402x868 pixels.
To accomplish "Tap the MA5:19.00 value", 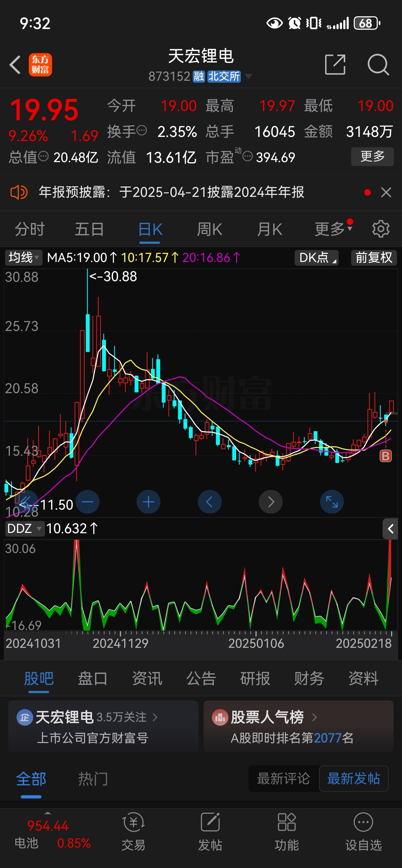I will [x=82, y=258].
